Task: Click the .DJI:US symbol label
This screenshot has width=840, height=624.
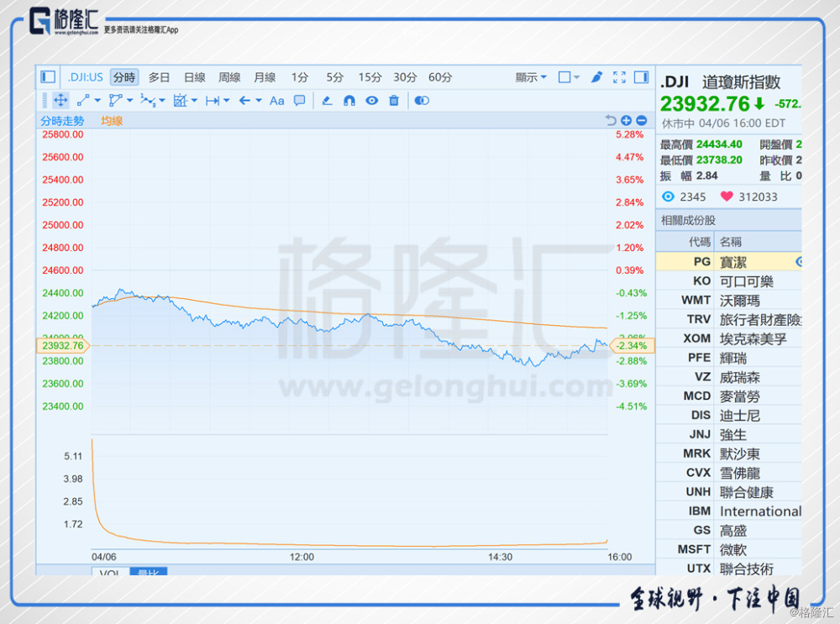Action: tap(85, 77)
